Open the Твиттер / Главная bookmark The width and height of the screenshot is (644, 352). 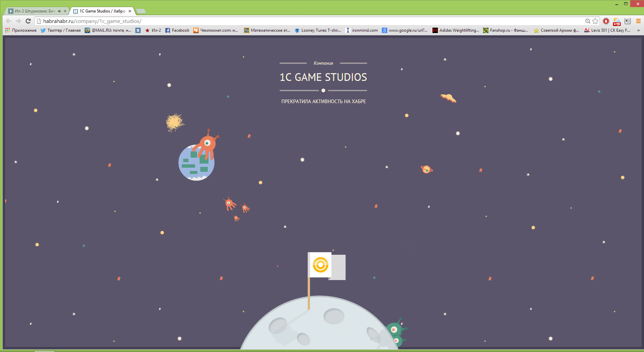(61, 30)
